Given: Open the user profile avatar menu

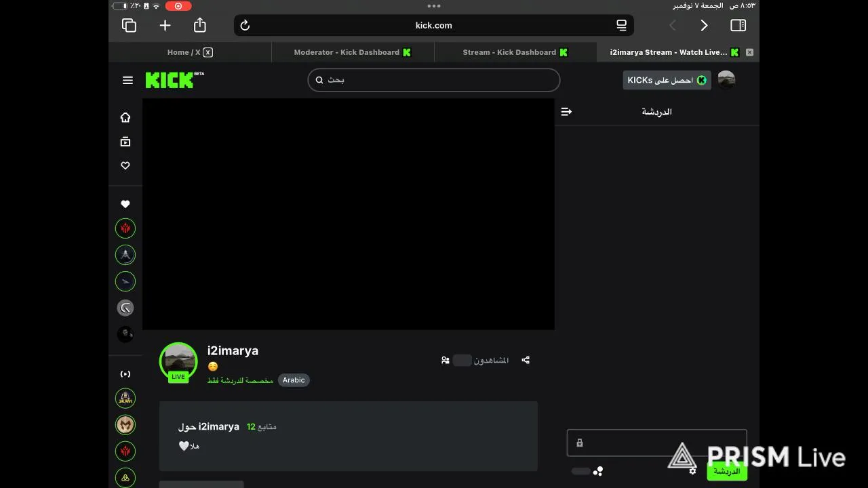Looking at the screenshot, I should tap(726, 80).
